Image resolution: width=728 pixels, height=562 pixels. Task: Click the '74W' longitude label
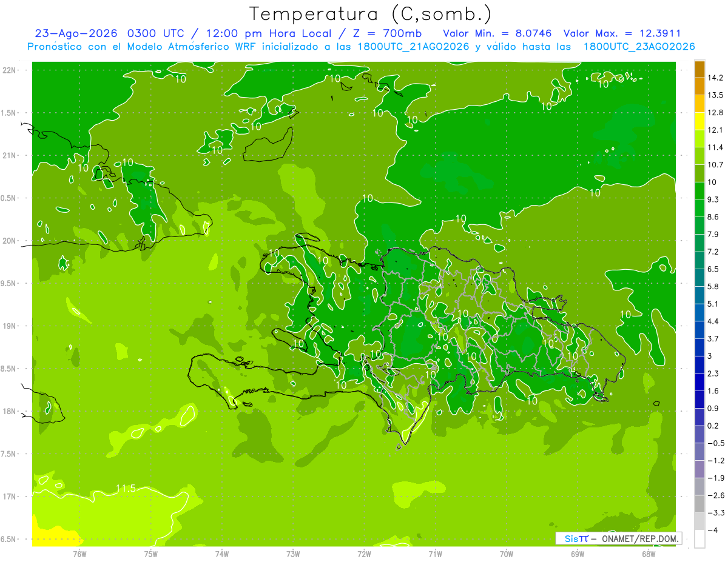pyautogui.click(x=222, y=554)
